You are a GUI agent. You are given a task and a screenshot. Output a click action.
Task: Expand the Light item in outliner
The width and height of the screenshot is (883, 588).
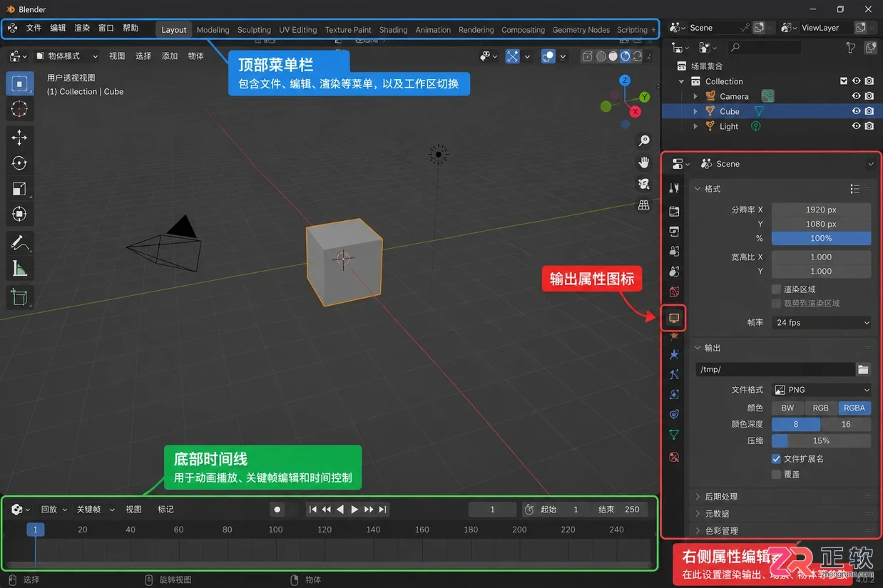(695, 126)
